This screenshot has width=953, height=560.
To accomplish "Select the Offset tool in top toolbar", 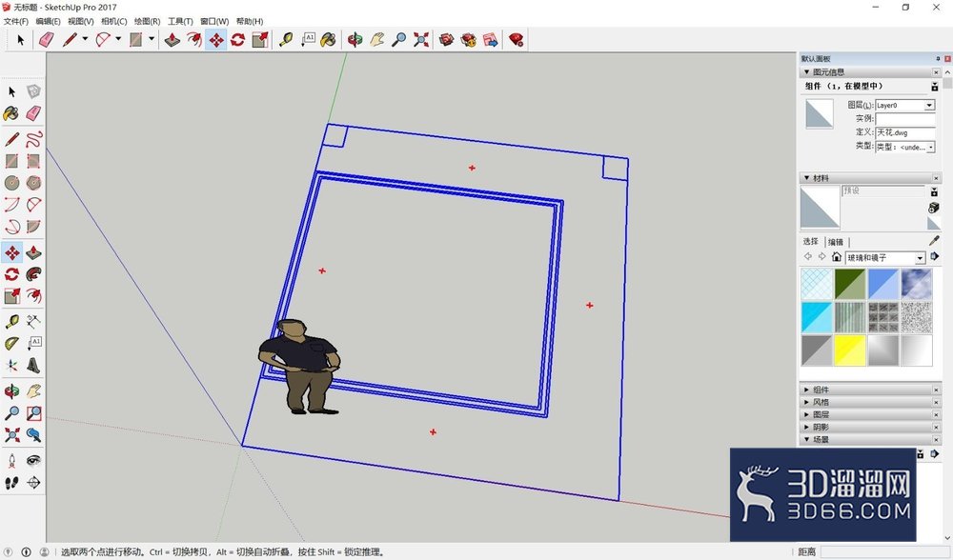I will [x=193, y=39].
